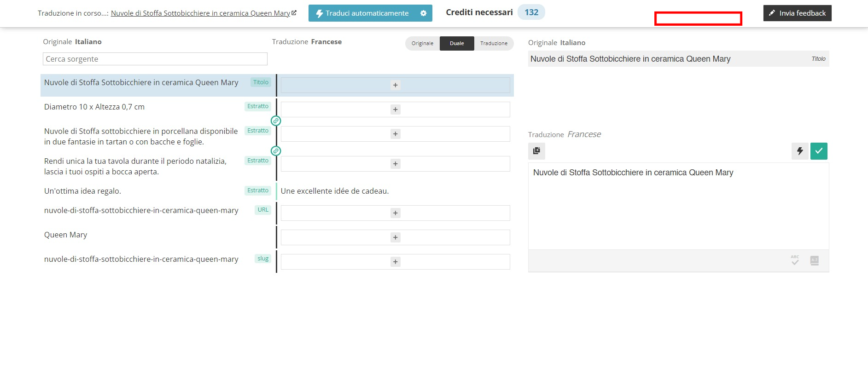Select the Un'ottima idea regalo source row
Image resolution: width=868 pixels, height=369 pixels.
[82, 191]
